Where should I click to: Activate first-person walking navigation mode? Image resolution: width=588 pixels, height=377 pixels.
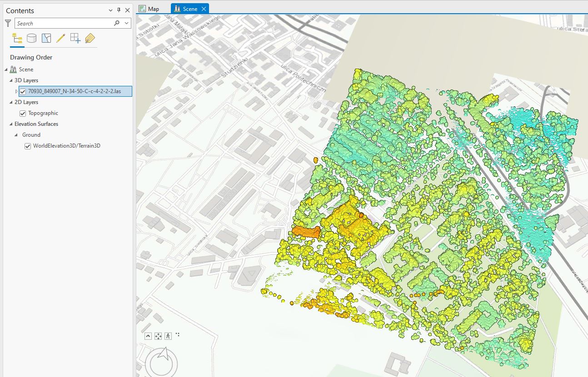point(168,336)
